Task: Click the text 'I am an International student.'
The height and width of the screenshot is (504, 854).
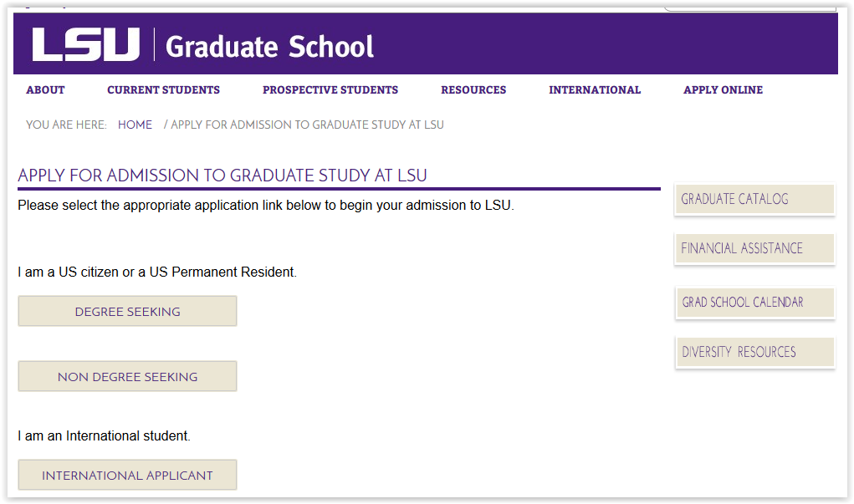Action: pos(104,436)
